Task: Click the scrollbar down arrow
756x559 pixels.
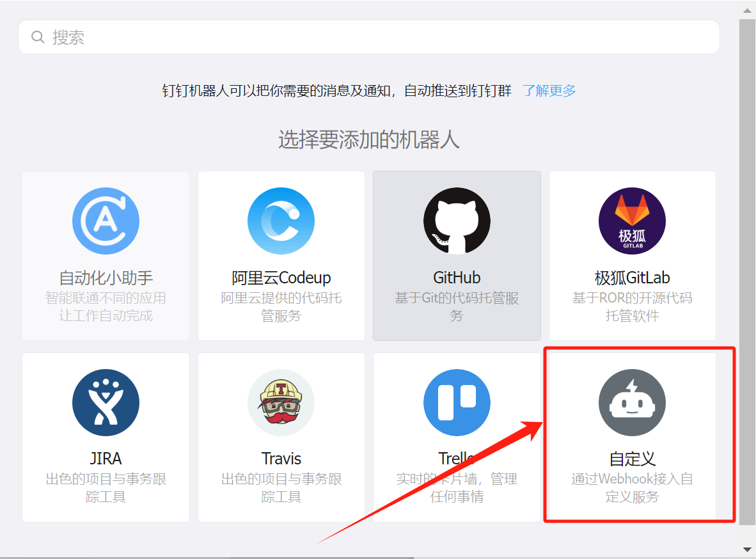Action: coord(747,549)
